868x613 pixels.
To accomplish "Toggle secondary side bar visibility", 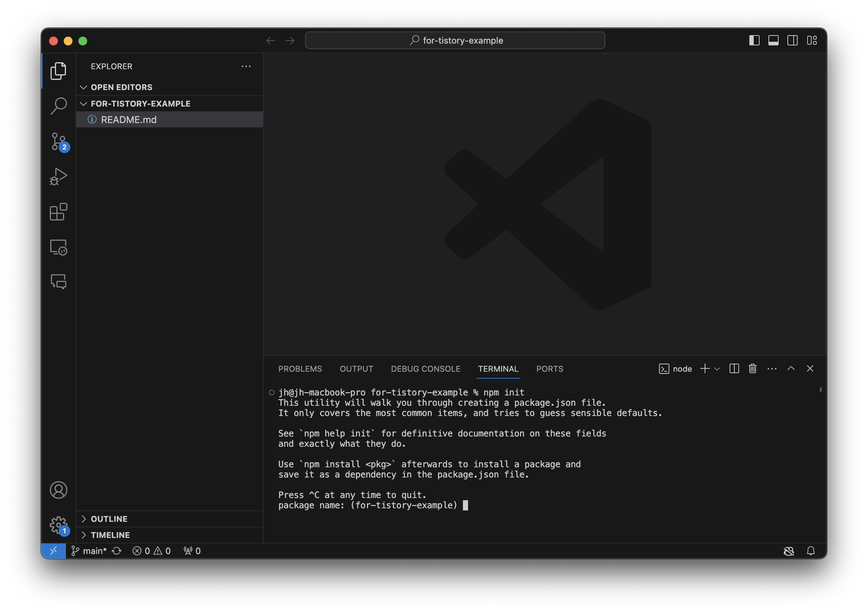I will pos(793,40).
